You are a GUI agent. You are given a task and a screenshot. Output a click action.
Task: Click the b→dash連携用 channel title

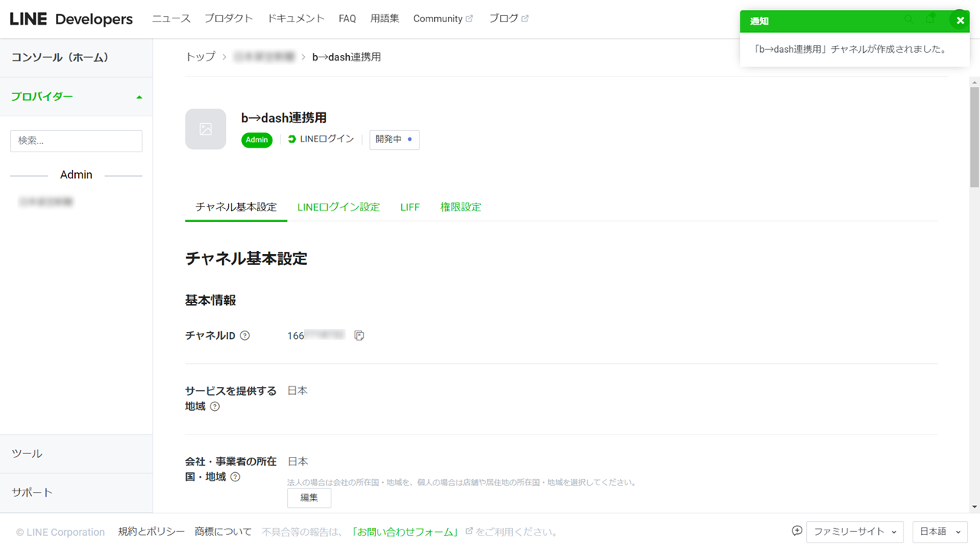(284, 118)
